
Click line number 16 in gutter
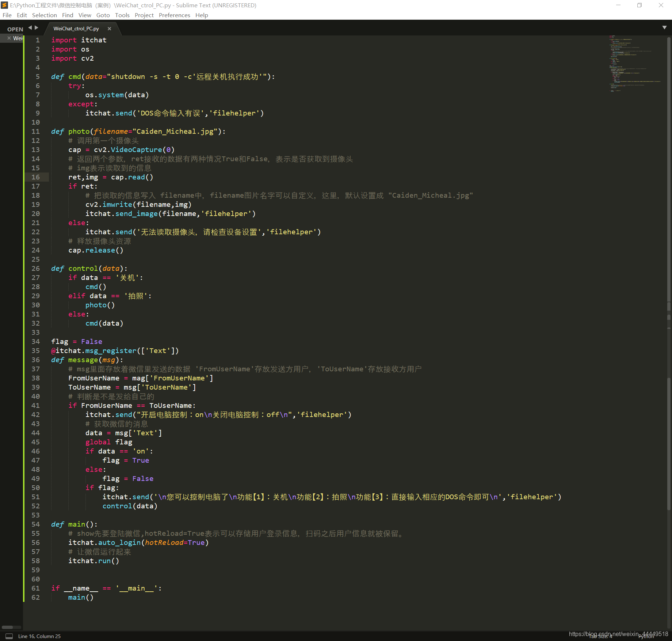pyautogui.click(x=35, y=177)
